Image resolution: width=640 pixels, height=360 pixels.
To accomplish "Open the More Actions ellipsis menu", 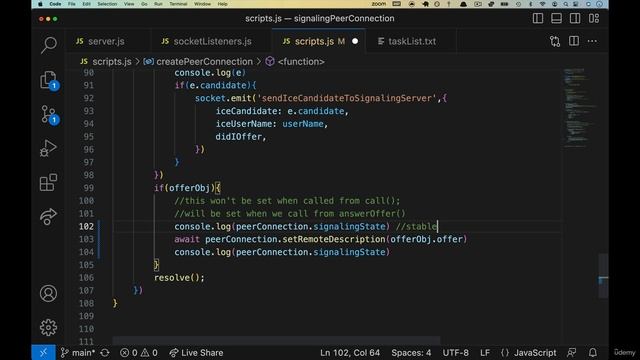I will coord(592,41).
